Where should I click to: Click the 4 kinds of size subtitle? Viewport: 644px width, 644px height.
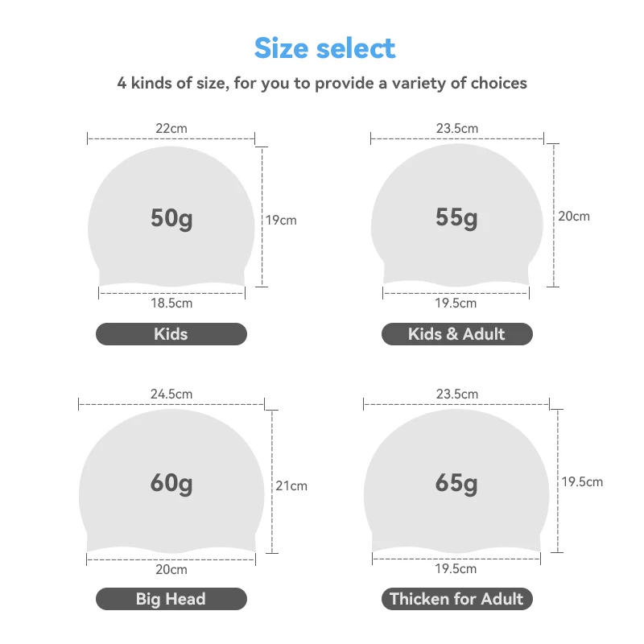tap(322, 84)
